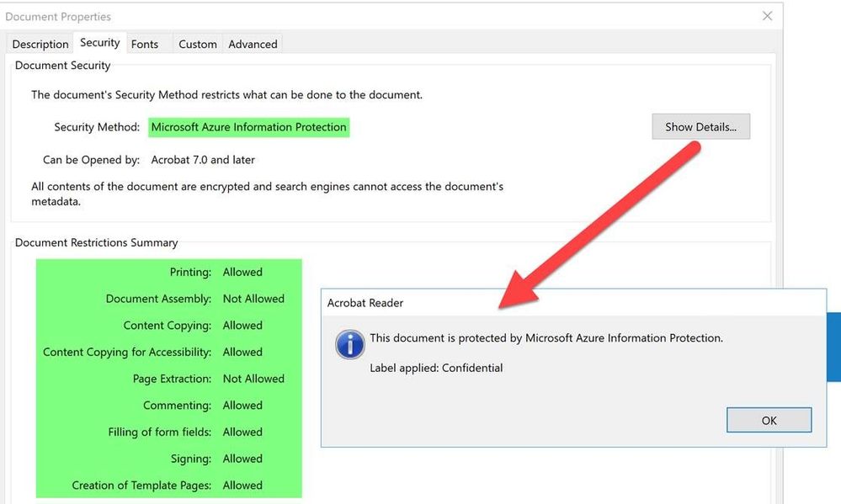The height and width of the screenshot is (504, 841).
Task: Click the Acrobat Reader dialog title
Action: [x=365, y=303]
